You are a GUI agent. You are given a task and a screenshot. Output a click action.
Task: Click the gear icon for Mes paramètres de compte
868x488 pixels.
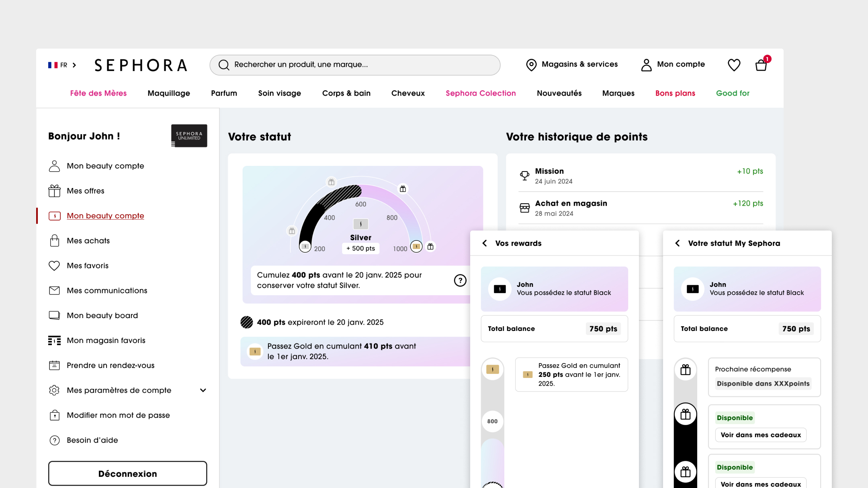tap(54, 390)
